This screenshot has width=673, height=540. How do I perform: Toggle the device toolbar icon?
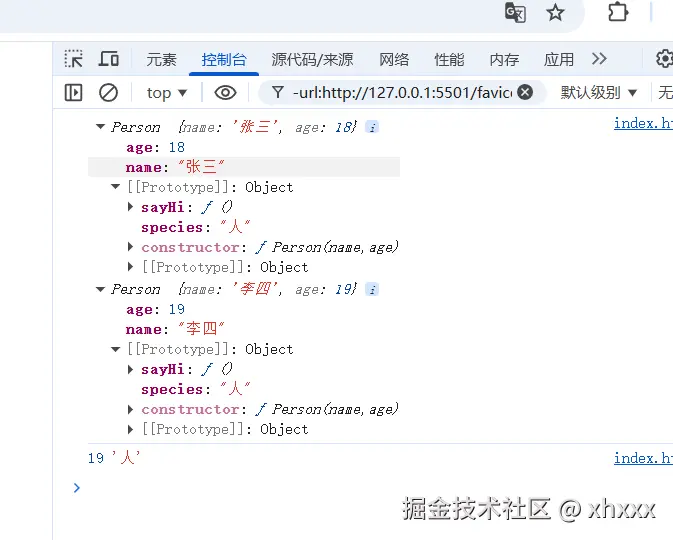tap(109, 59)
